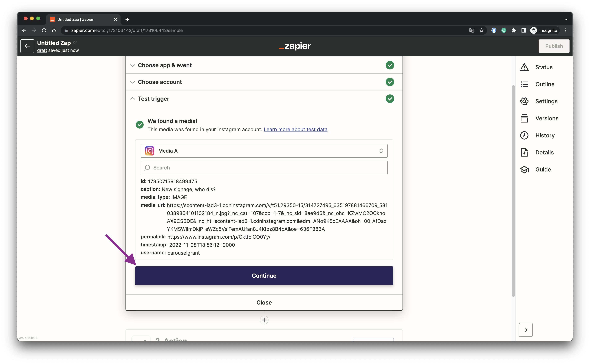
Task: Expand the Choose account section
Action: (x=264, y=82)
